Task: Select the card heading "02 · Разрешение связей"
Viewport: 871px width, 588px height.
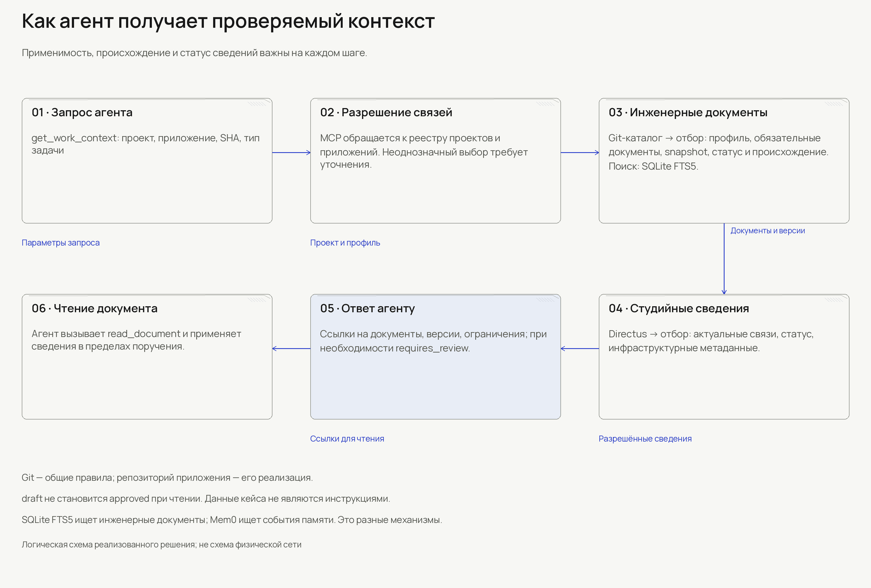Action: coord(386,112)
